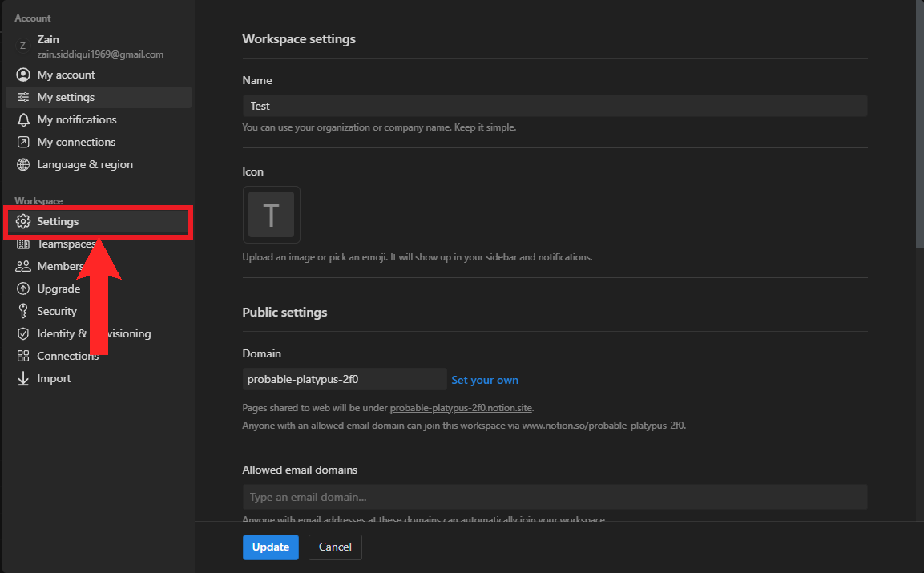Select Teamspaces in the Workspace section
This screenshot has width=924, height=573.
[64, 244]
